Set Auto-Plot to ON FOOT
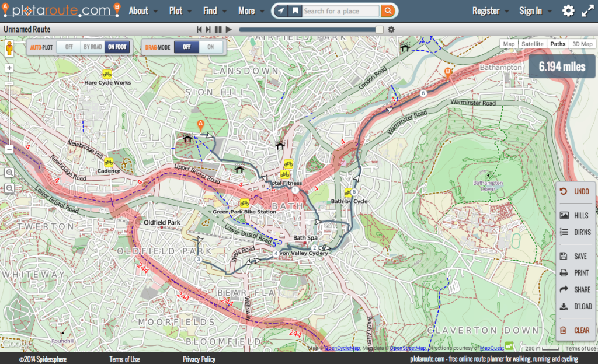The image size is (598, 364). pyautogui.click(x=117, y=47)
